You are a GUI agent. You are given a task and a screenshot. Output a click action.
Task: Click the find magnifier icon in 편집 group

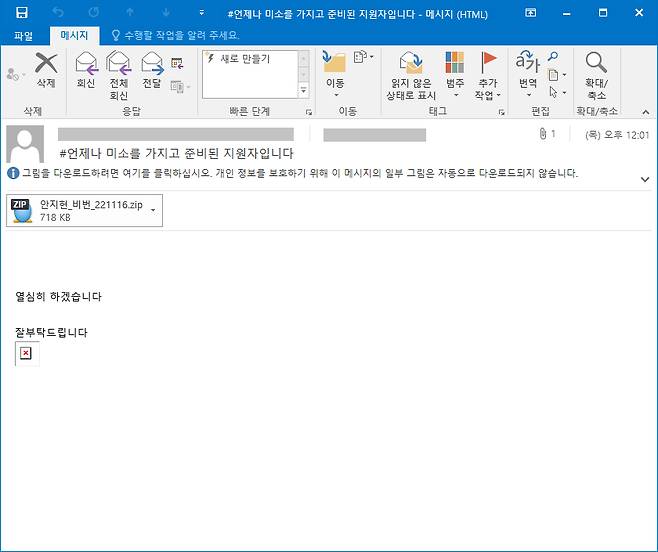(554, 56)
